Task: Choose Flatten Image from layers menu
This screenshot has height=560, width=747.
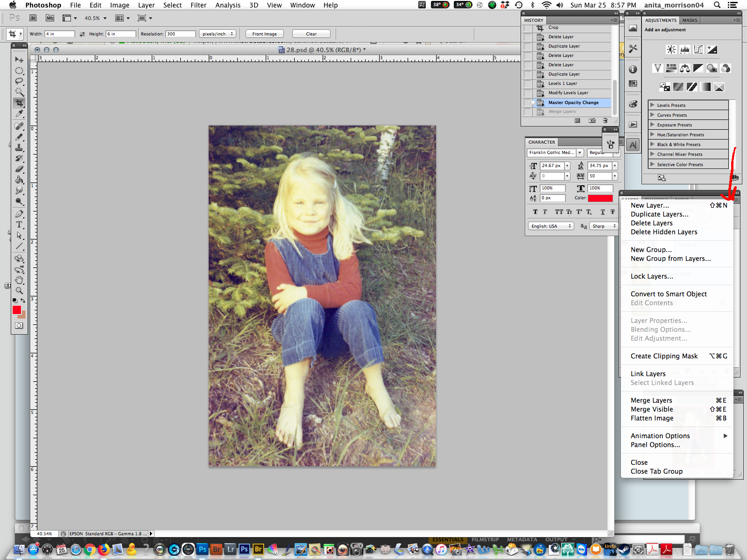Action: (x=652, y=418)
